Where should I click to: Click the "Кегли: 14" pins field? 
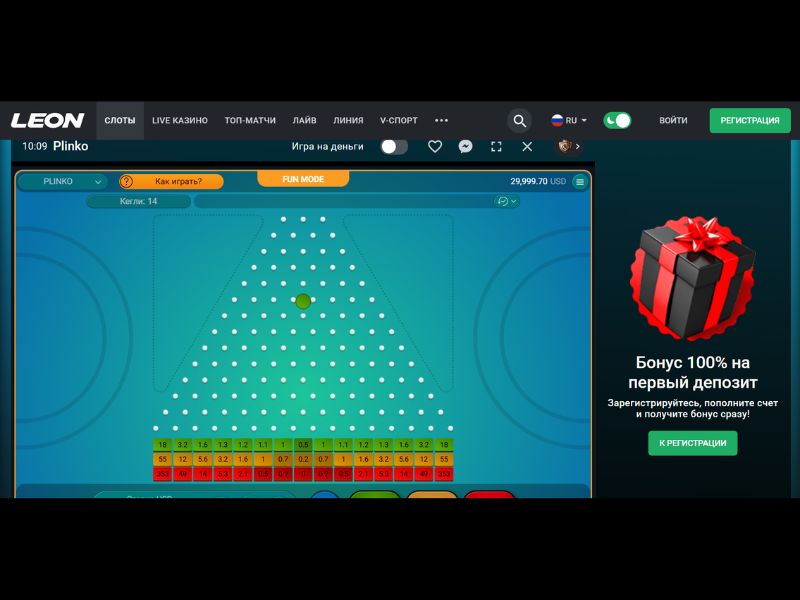click(x=138, y=201)
